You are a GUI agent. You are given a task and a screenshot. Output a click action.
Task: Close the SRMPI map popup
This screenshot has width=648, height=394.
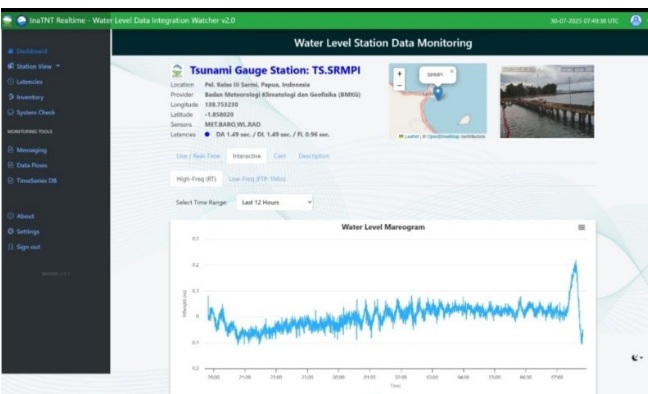click(x=452, y=72)
